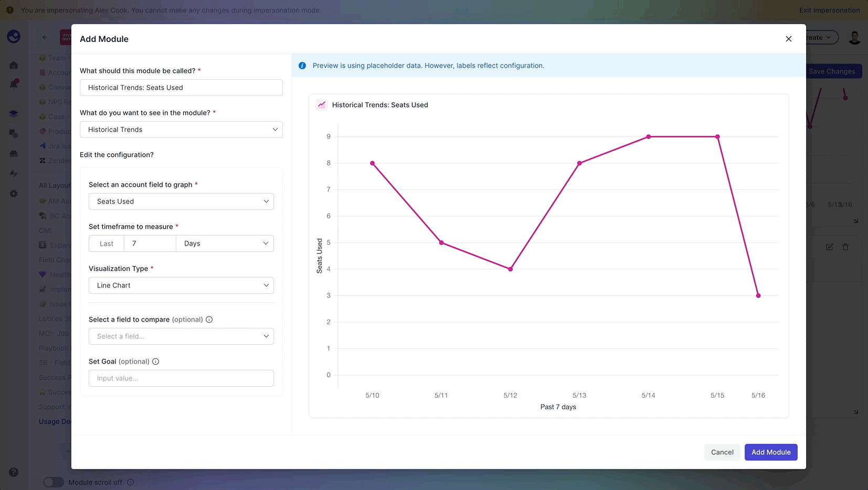Open the Days timeframe unit dropdown

[225, 243]
